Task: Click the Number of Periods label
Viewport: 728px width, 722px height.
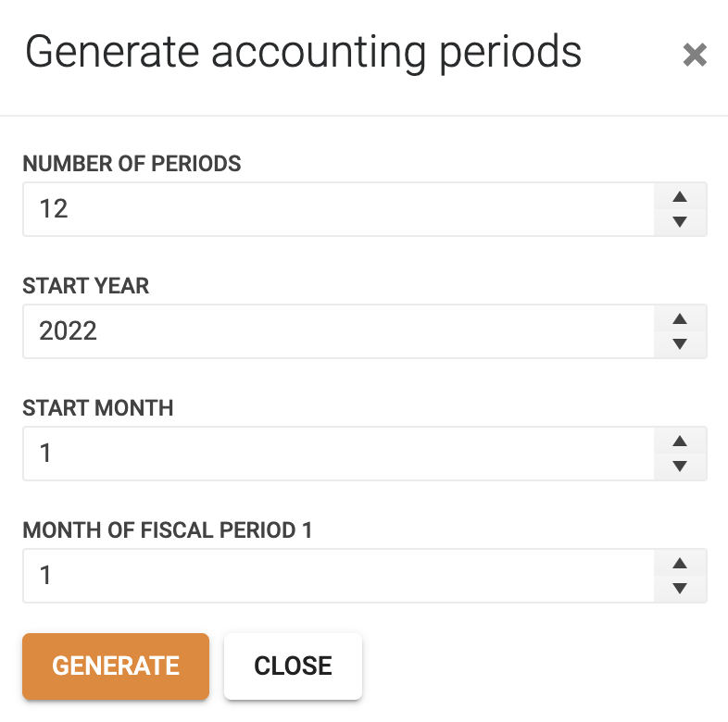Action: (x=132, y=164)
